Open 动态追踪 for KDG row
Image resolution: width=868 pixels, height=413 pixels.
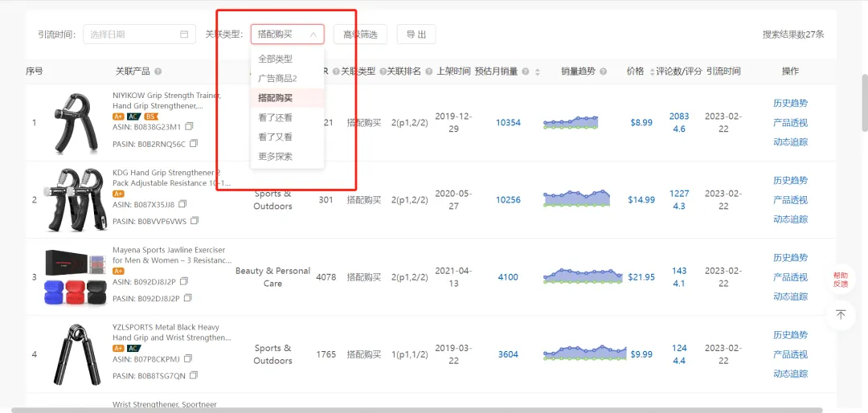point(791,219)
